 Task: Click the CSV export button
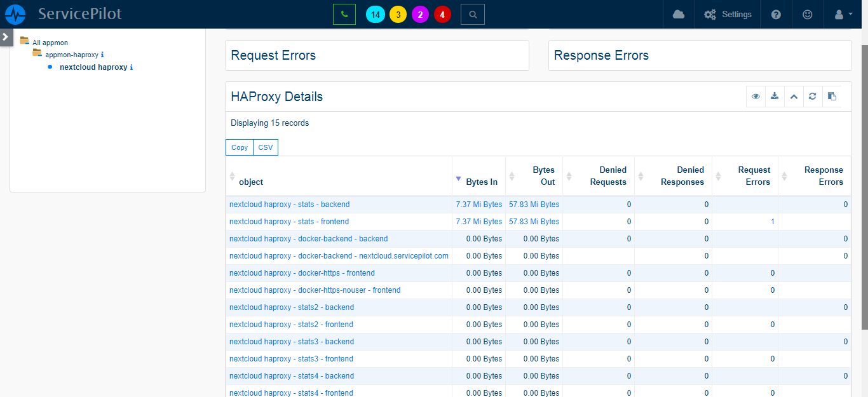[265, 147]
